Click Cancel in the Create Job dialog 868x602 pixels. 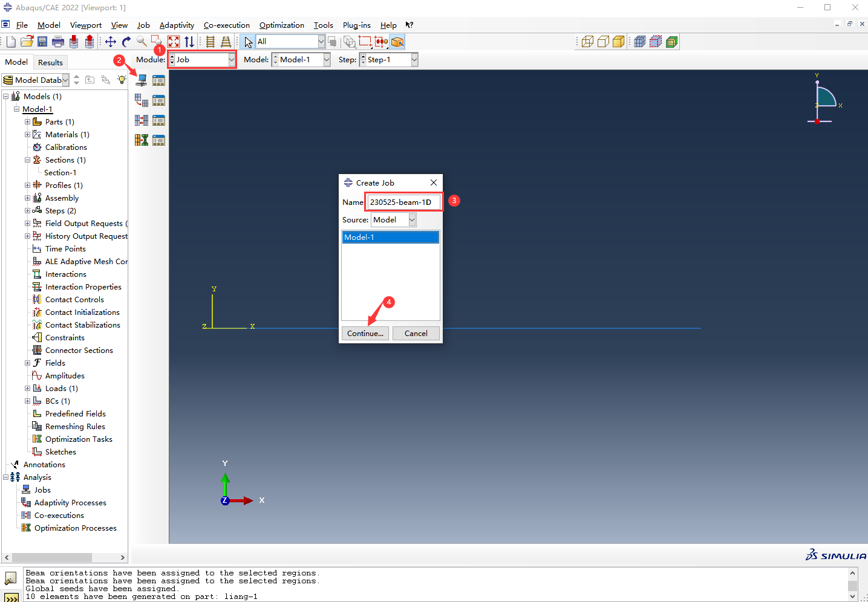click(416, 334)
